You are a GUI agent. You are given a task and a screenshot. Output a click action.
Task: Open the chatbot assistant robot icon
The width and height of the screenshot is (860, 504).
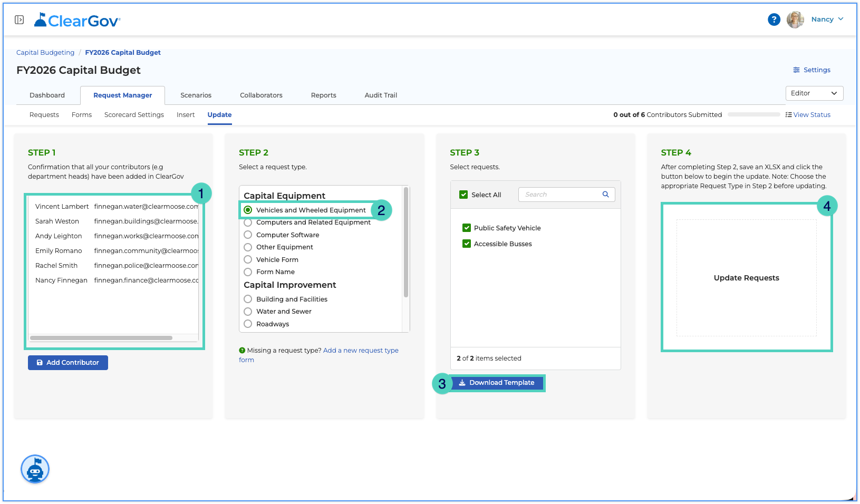click(35, 469)
